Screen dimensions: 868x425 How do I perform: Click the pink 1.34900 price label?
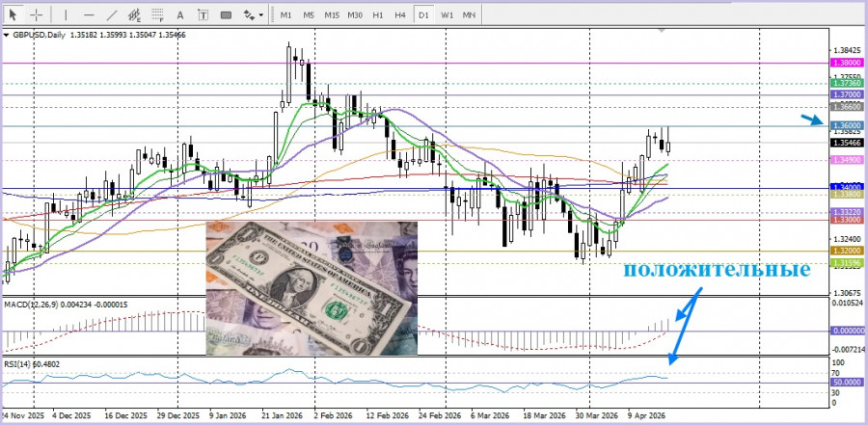coord(848,159)
